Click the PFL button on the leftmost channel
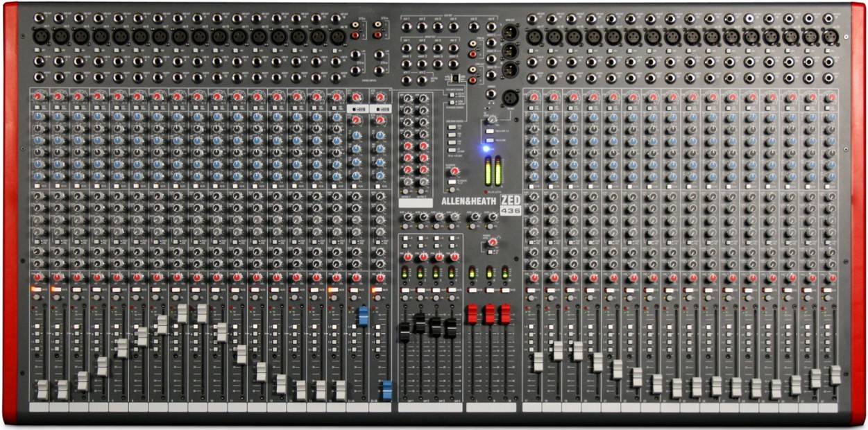The height and width of the screenshot is (430, 868). [35, 297]
